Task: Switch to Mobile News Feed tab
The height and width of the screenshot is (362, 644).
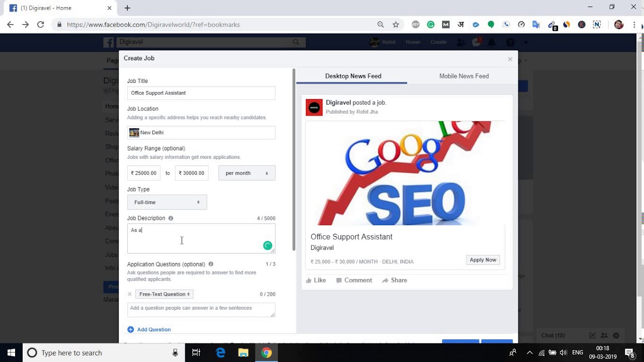Action: coord(464,76)
